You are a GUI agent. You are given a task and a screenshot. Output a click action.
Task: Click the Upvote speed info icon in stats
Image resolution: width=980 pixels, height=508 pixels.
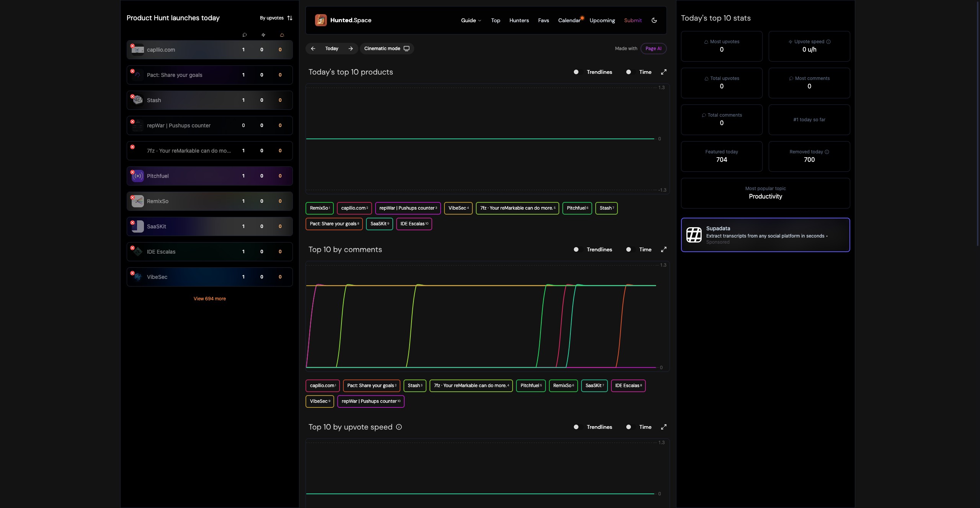click(828, 42)
